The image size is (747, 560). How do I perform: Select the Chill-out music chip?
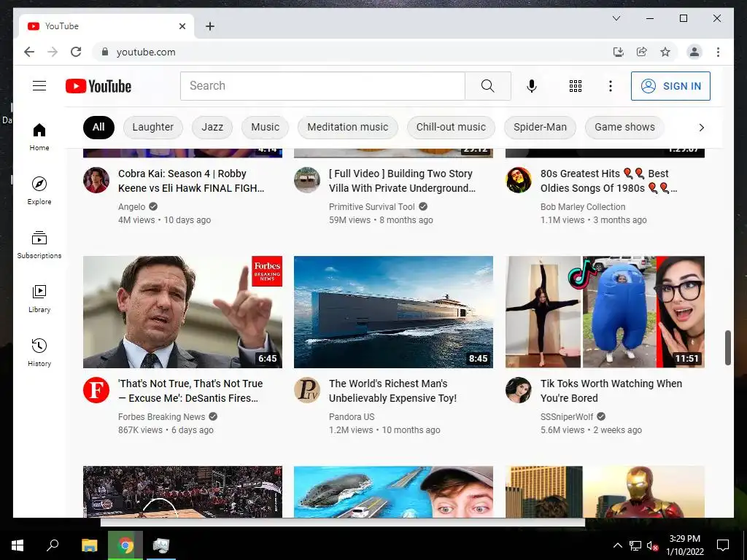pyautogui.click(x=451, y=127)
